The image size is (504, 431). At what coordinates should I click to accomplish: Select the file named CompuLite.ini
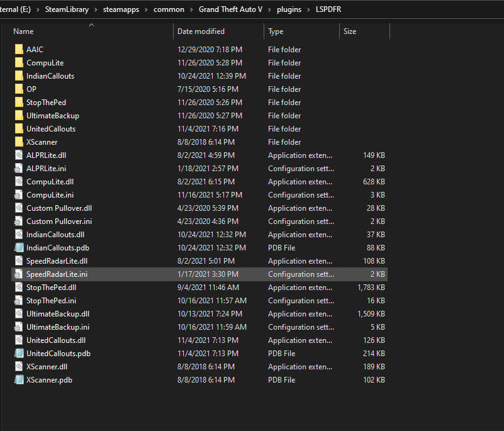coord(50,195)
